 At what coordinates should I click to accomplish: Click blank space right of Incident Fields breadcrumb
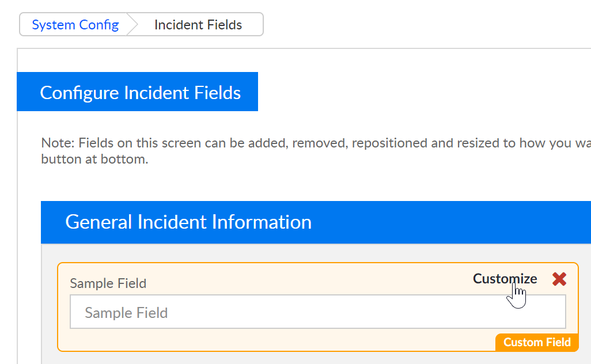[x=403, y=25]
